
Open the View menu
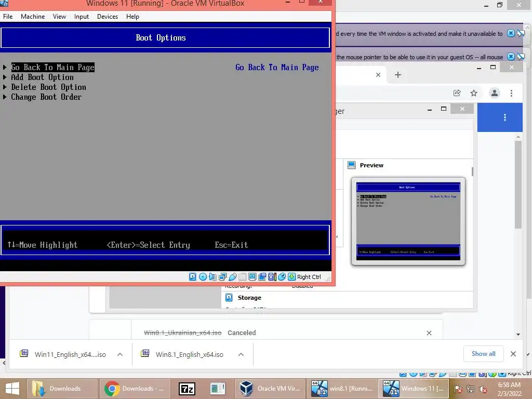click(59, 16)
